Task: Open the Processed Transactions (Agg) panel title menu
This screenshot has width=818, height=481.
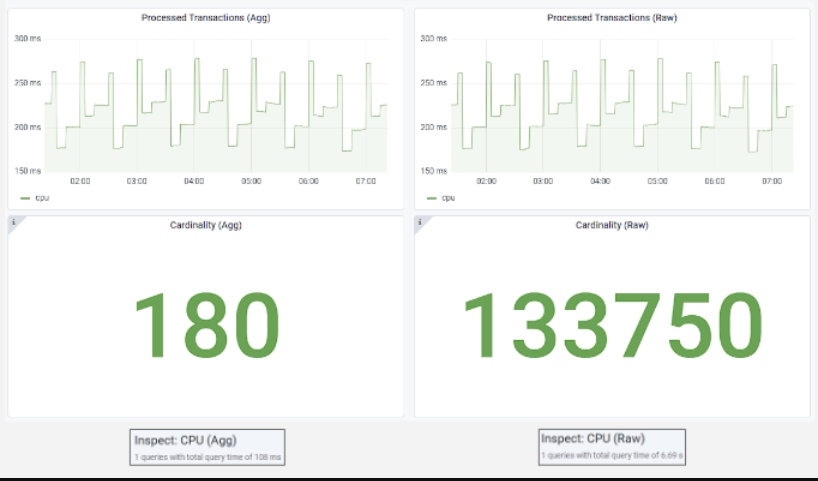Action: (x=206, y=18)
